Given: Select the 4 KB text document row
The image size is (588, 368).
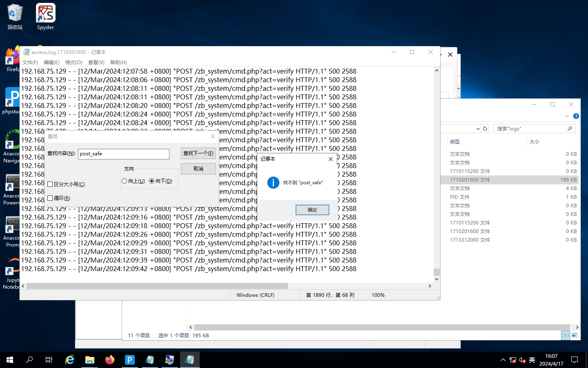Looking at the screenshot, I should pyautogui.click(x=510, y=188).
